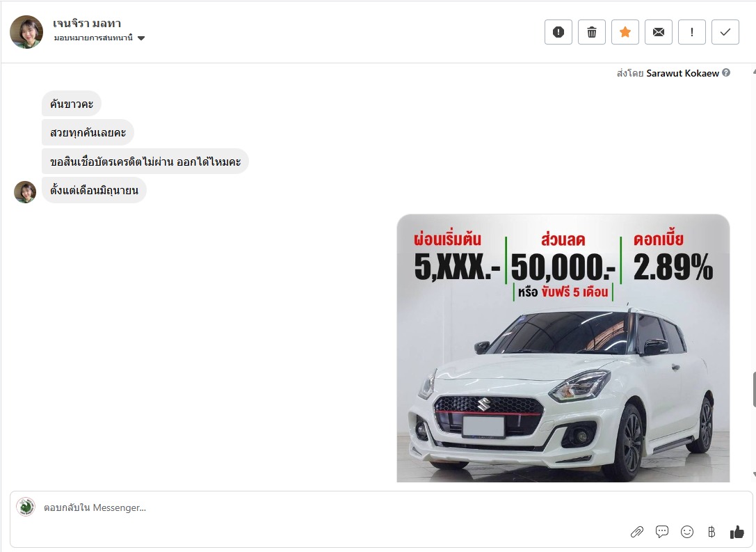Screen dimensions: 756x552
Task: Attach a file using the paperclip icon
Action: coord(636,532)
